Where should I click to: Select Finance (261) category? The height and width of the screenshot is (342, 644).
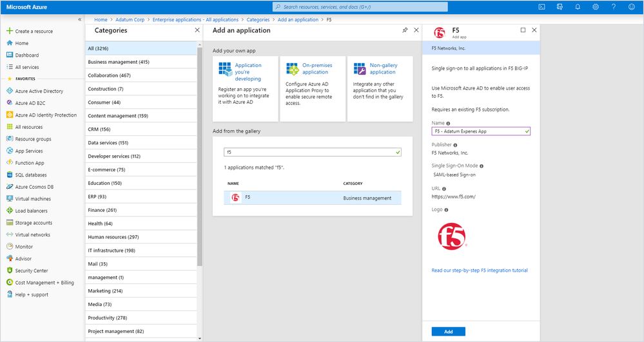(141, 210)
